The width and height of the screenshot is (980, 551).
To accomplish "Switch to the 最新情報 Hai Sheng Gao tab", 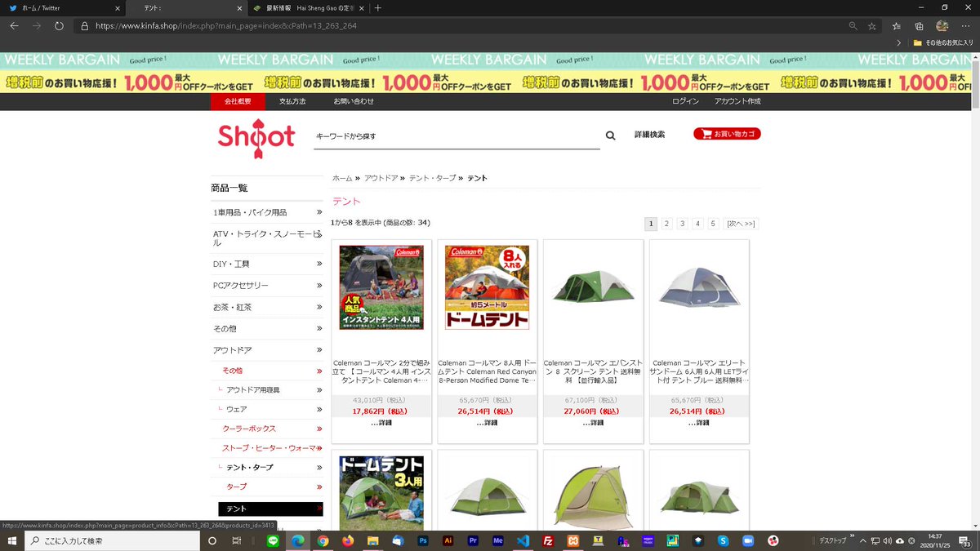I will [x=309, y=7].
